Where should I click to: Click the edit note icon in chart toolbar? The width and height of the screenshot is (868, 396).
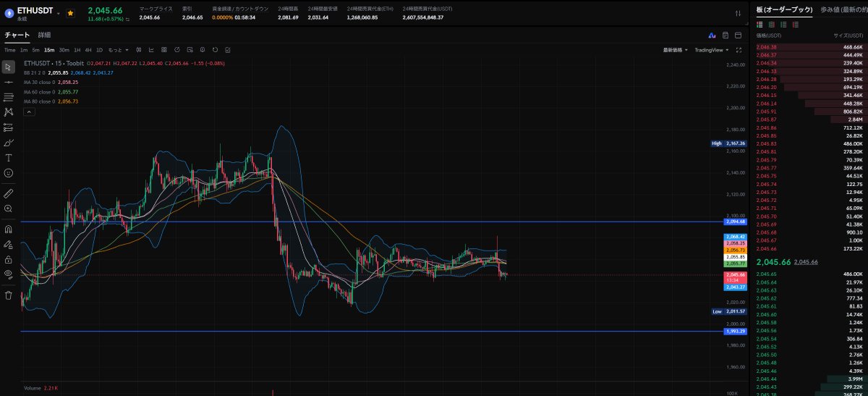tap(228, 50)
